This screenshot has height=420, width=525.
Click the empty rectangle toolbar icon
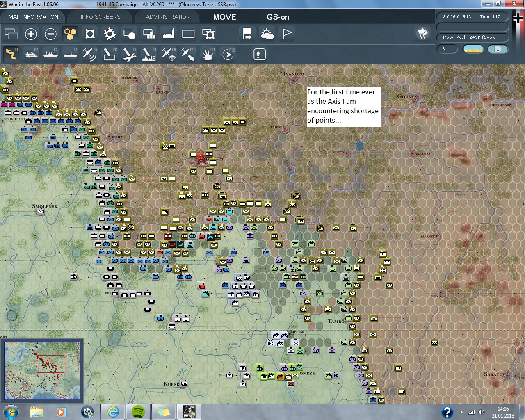[188, 34]
